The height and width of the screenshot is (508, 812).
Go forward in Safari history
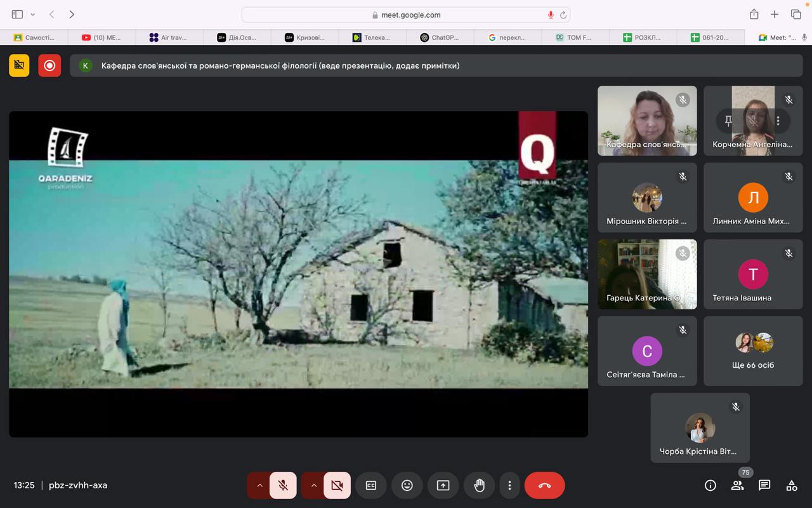coord(72,14)
